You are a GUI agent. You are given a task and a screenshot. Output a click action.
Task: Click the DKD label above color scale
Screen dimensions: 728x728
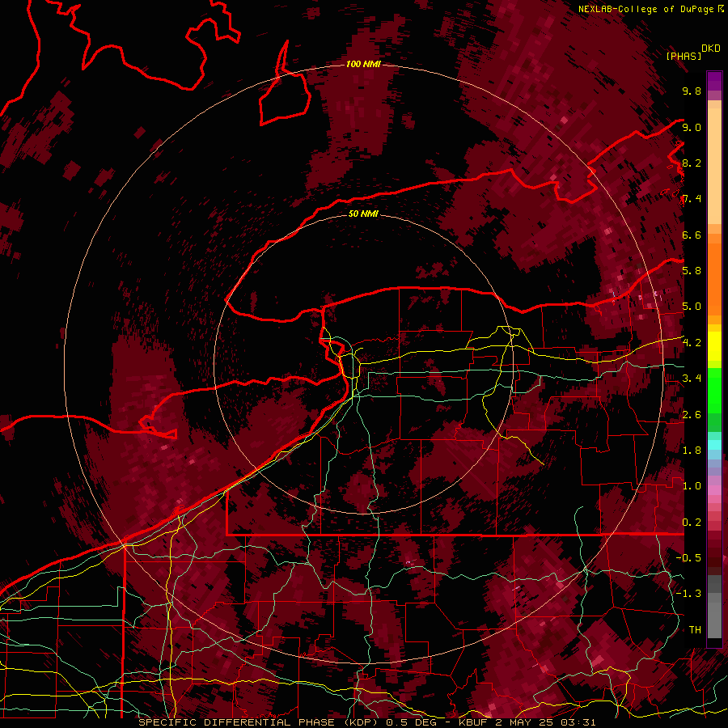click(x=711, y=49)
